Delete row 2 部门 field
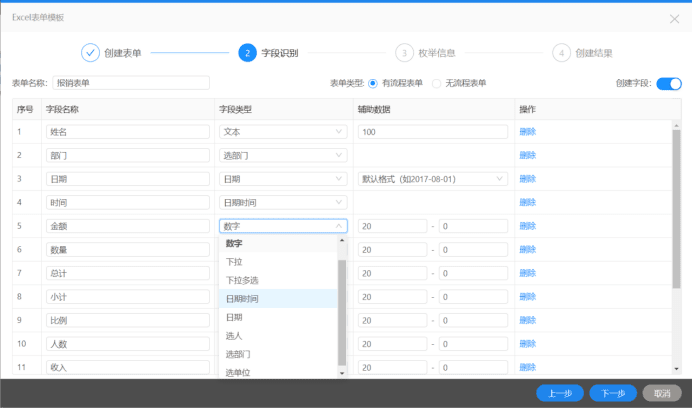Image resolution: width=693 pixels, height=408 pixels. [527, 155]
